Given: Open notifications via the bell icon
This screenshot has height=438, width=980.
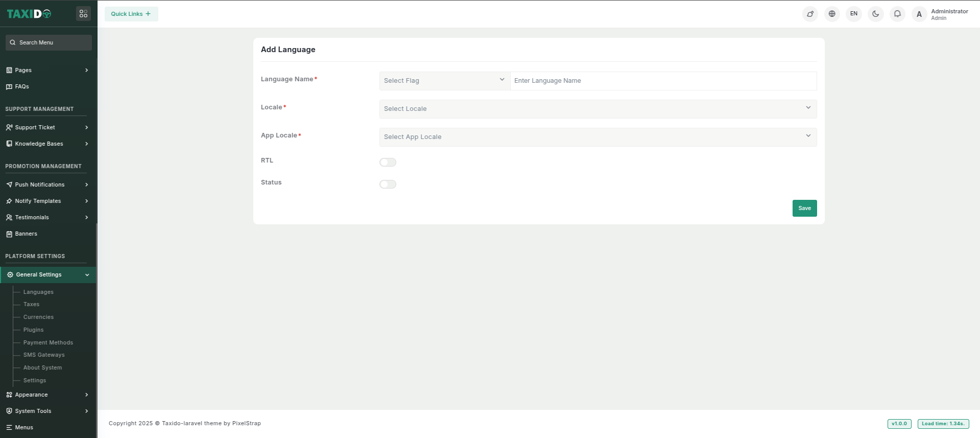Looking at the screenshot, I should [x=897, y=14].
